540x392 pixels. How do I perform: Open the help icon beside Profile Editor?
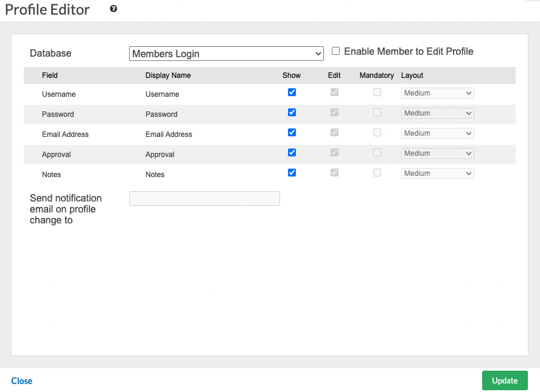tap(113, 9)
